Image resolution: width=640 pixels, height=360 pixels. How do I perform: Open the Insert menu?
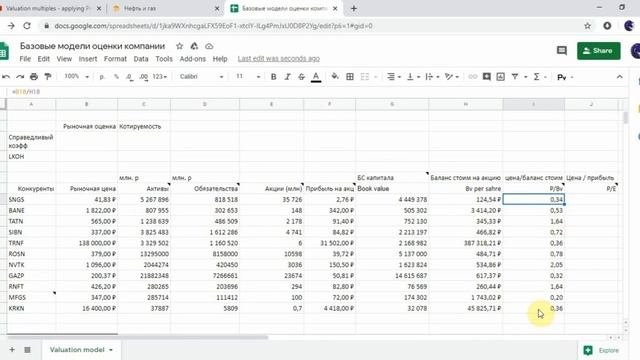coord(88,59)
